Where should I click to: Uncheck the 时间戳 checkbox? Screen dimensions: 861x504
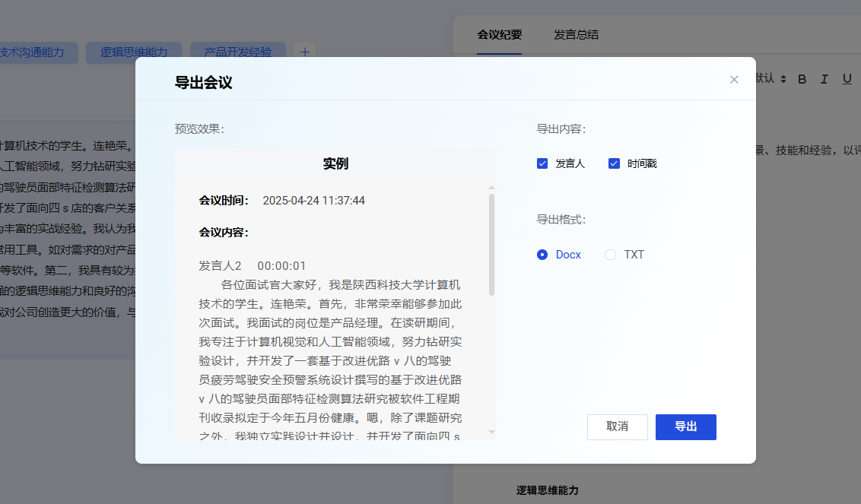(614, 163)
